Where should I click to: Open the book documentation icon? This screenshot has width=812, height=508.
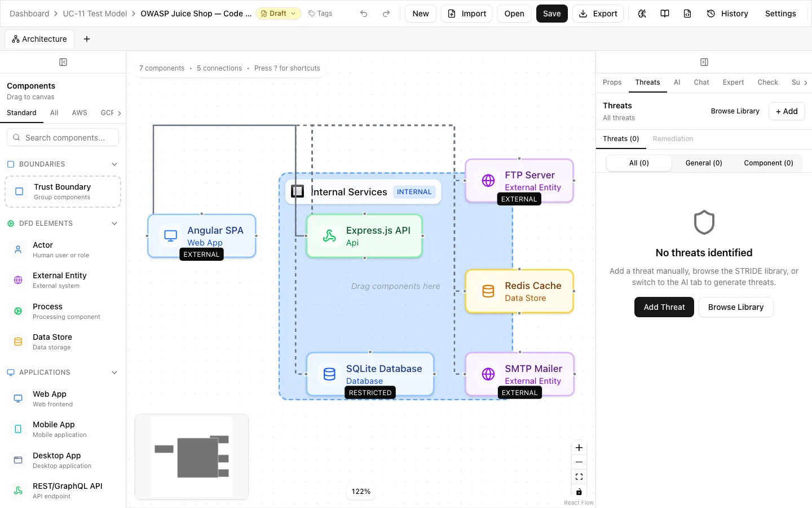click(x=665, y=14)
